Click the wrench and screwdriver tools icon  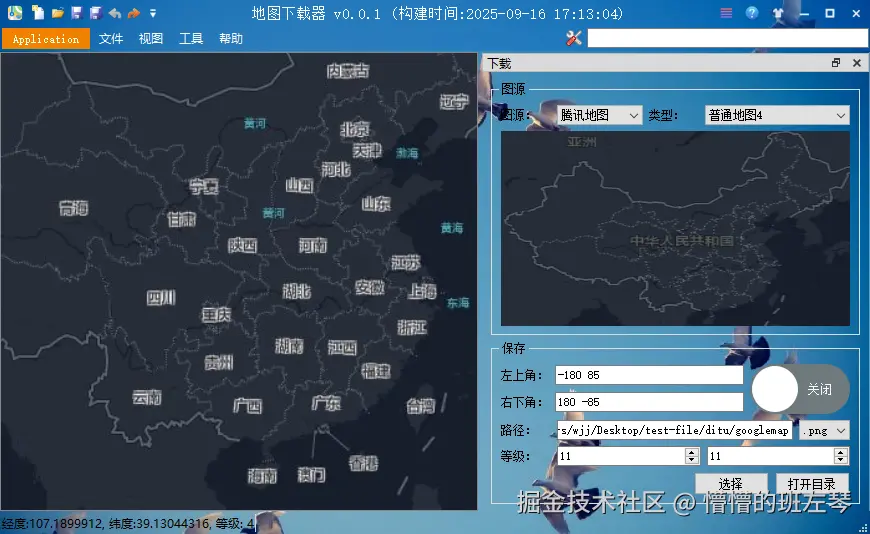point(574,38)
